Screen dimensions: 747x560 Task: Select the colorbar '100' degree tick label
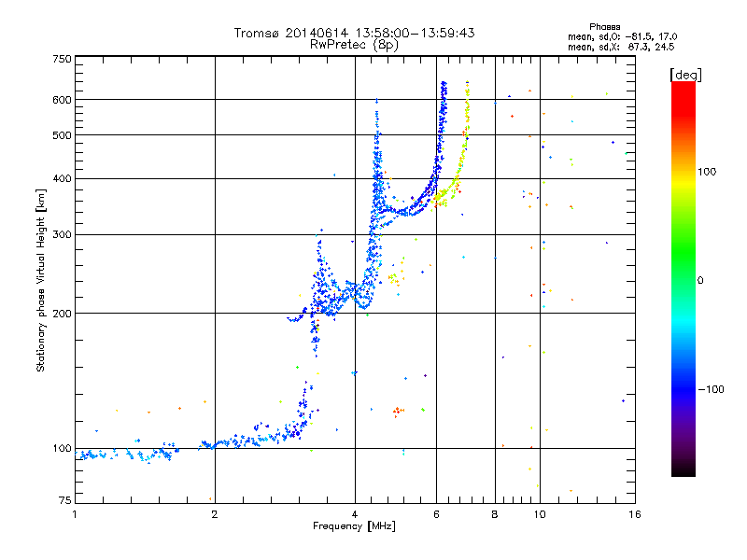pos(707,172)
